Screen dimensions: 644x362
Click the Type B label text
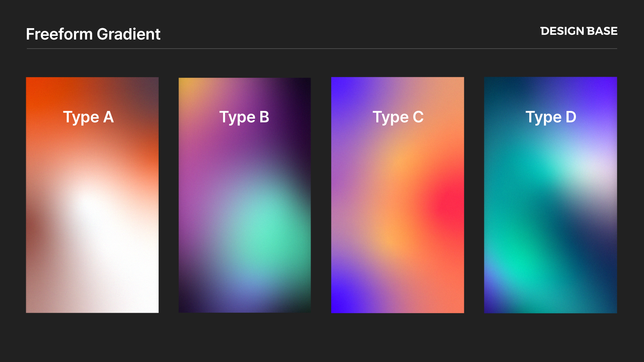(244, 117)
